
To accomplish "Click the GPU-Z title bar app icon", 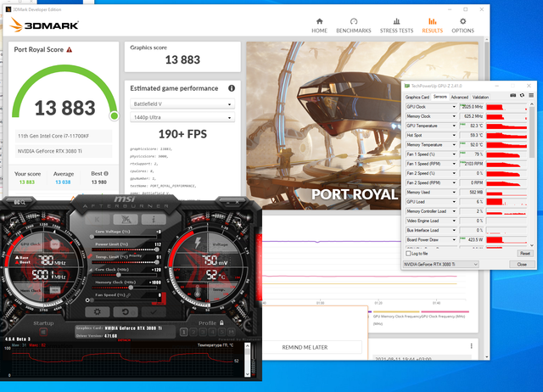I will pyautogui.click(x=407, y=86).
